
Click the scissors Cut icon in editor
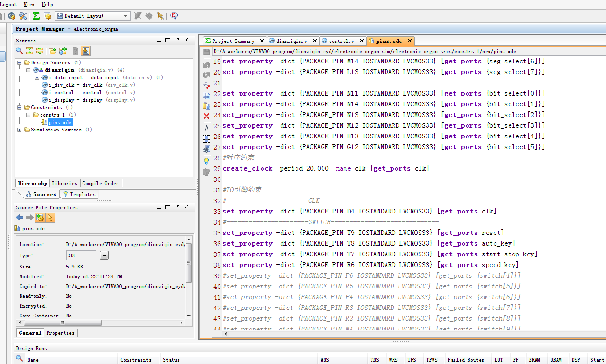click(x=207, y=85)
